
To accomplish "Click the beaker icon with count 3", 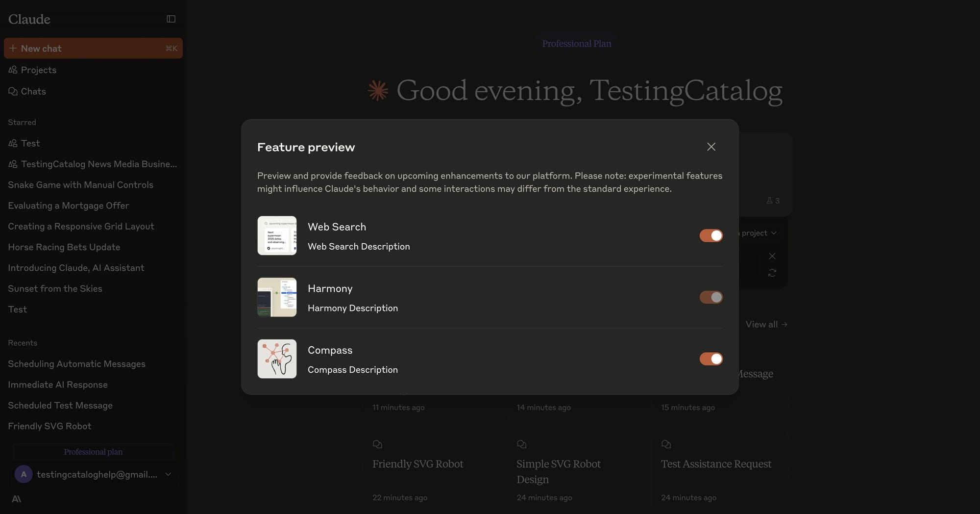I will tap(773, 201).
